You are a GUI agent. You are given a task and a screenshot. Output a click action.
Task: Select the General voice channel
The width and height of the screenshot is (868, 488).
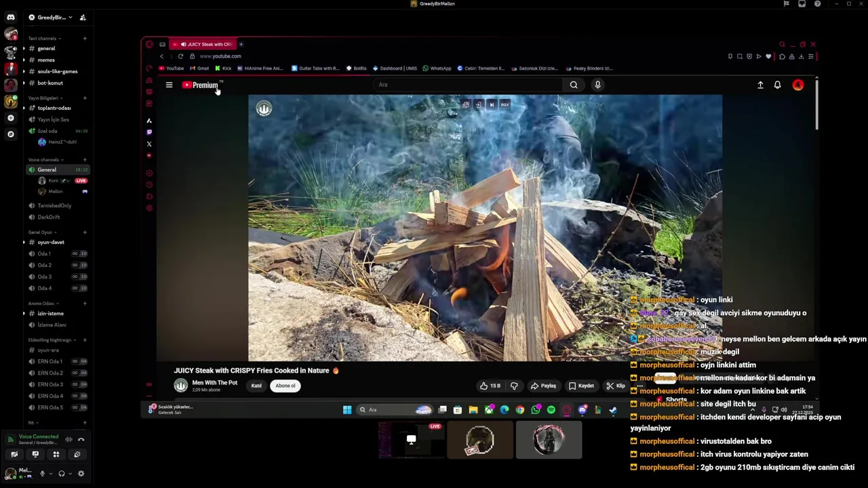pos(56,169)
